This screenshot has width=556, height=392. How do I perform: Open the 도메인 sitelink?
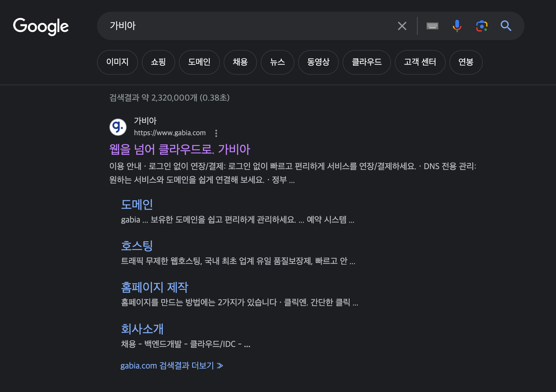tap(137, 204)
